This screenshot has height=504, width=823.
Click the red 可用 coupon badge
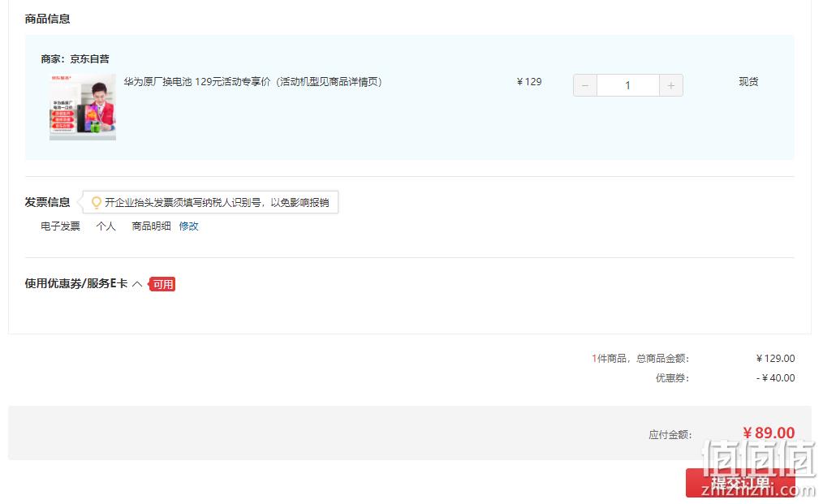point(162,284)
